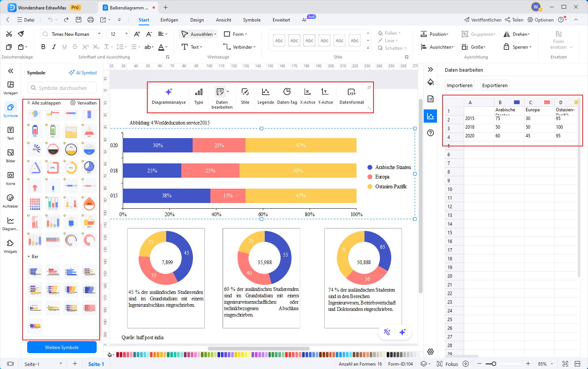Collapse the Bar symbol category

[29, 257]
